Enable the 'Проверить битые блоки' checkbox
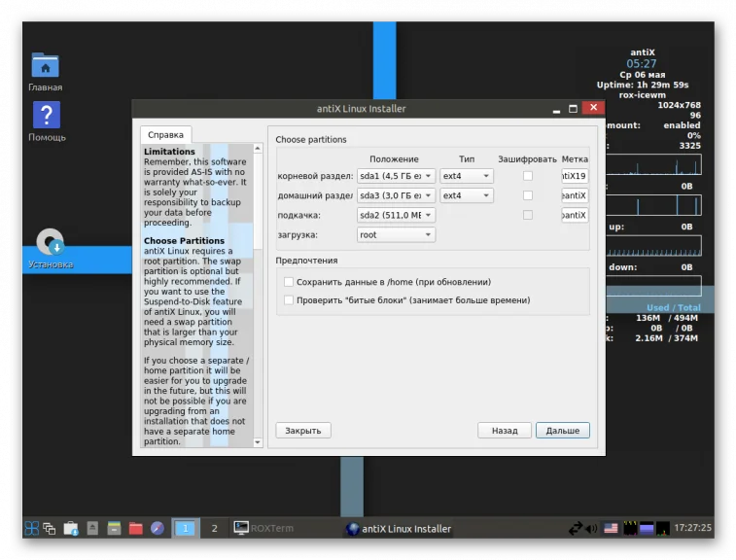The image size is (736, 560). [x=289, y=300]
